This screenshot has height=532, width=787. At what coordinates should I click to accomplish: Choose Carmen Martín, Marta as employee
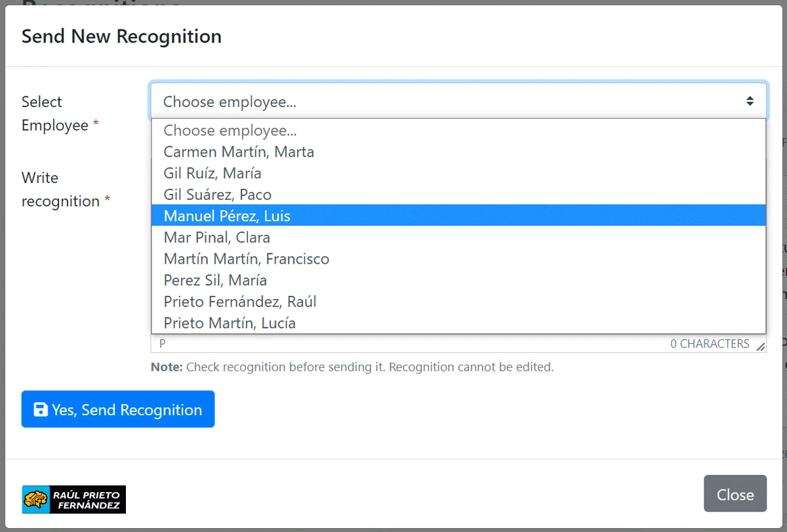(x=239, y=152)
